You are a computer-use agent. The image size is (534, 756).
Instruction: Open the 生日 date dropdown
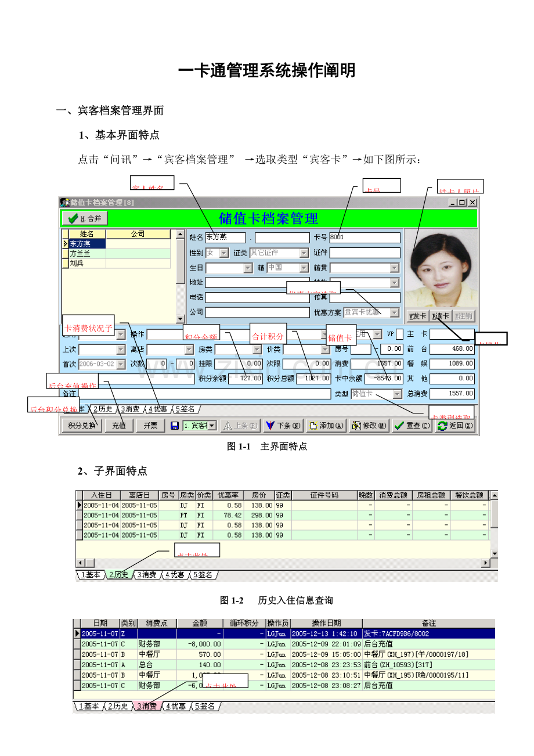pos(248,268)
